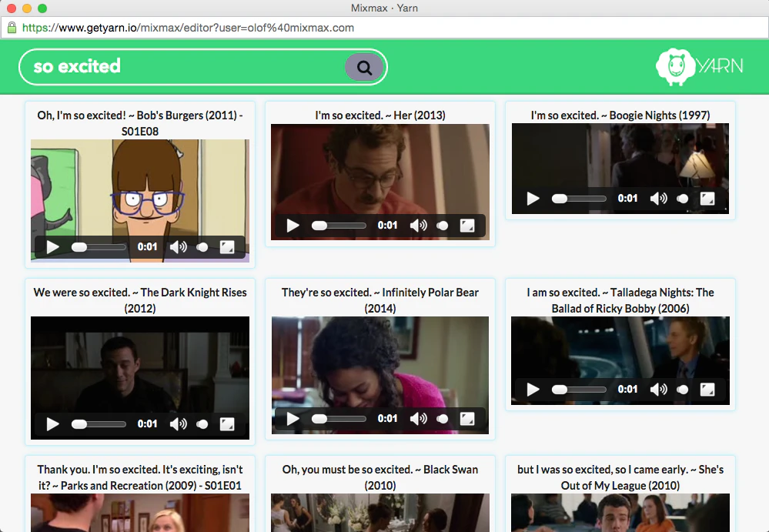Close the Mixmax Yarn window
This screenshot has height=532, width=769.
pyautogui.click(x=12, y=8)
